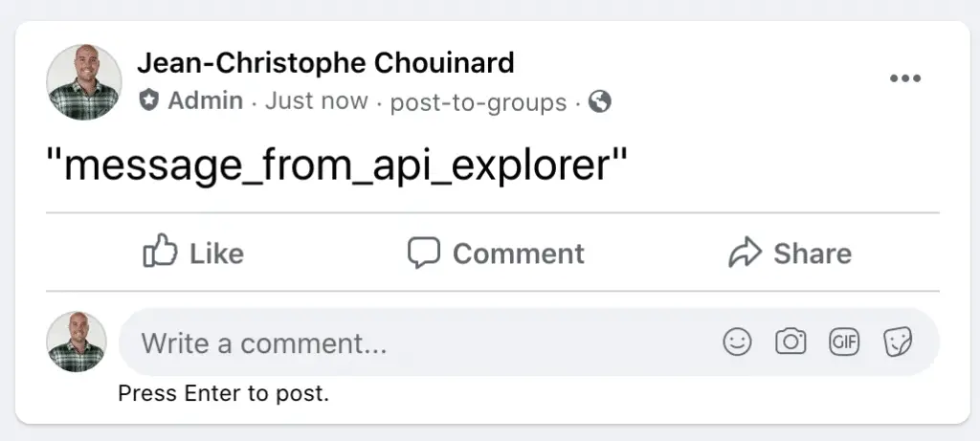Click the small avatar beside comment box
The image size is (980, 441).
(77, 342)
